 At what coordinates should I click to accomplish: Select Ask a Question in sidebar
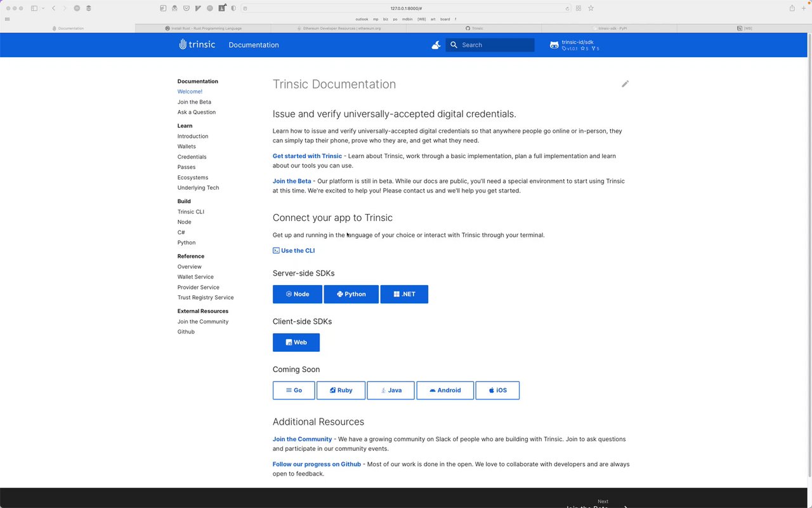(x=197, y=112)
